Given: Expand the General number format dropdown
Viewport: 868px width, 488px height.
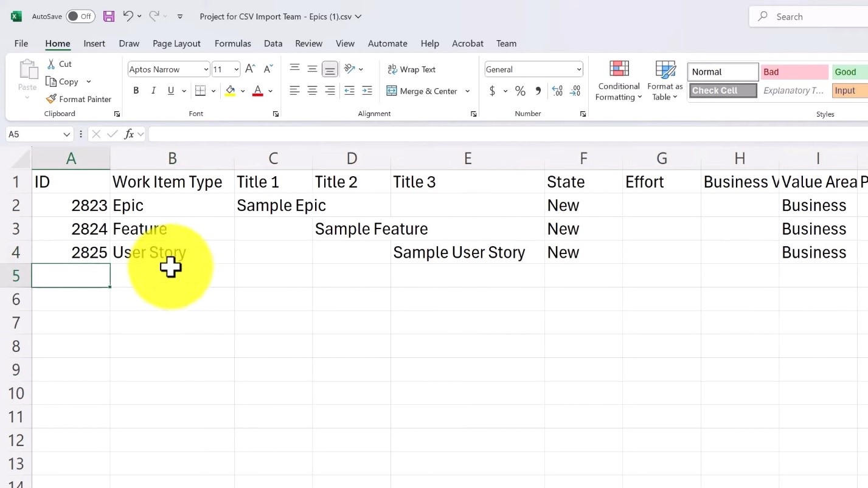Looking at the screenshot, I should point(578,69).
